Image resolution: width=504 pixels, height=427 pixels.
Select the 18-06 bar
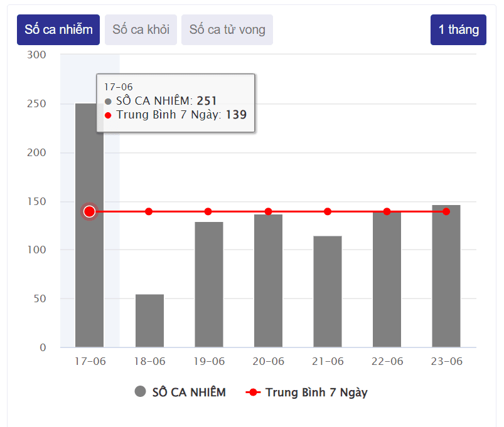[x=149, y=321]
